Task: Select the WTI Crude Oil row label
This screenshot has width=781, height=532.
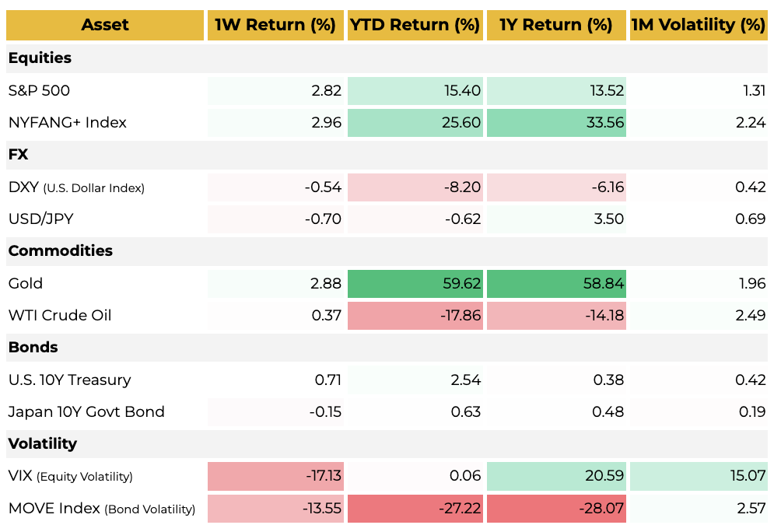Action: pyautogui.click(x=60, y=316)
